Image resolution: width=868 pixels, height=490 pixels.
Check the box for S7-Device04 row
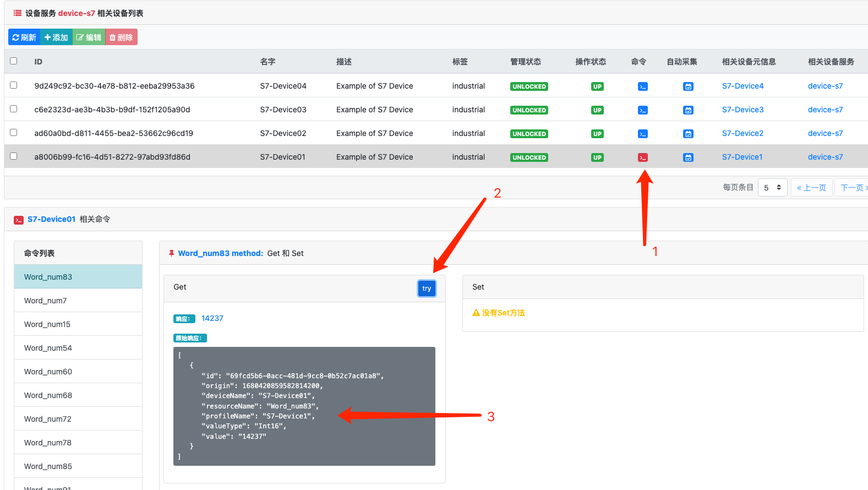[14, 85]
